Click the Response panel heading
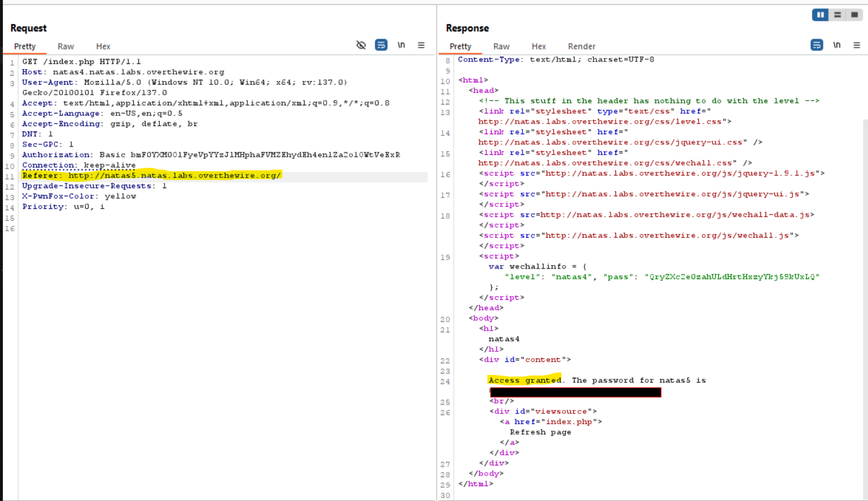Screen dimensions: 868x501 [467, 28]
